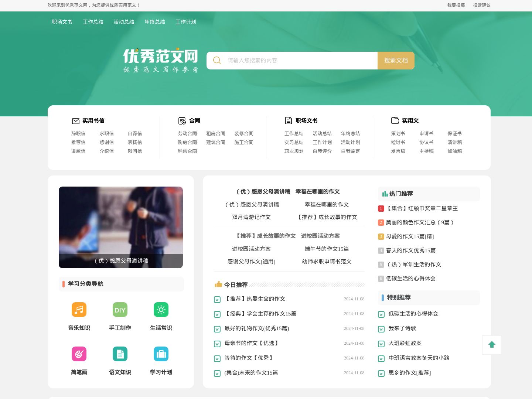Click the 语文知识 document icon
The height and width of the screenshot is (399, 532).
pyautogui.click(x=120, y=354)
